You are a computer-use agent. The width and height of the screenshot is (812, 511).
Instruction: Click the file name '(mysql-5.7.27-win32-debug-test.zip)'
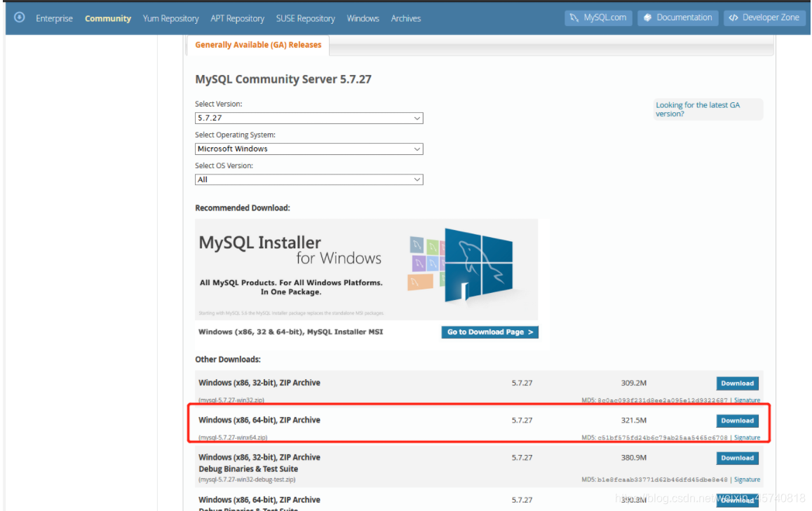pos(247,479)
